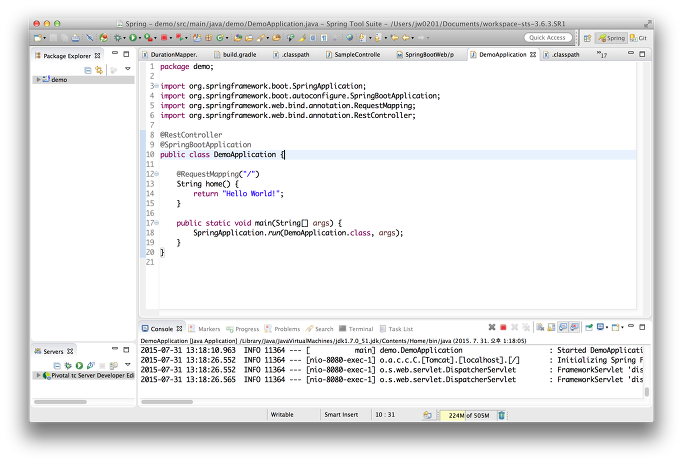Switch to the DurationMapper editor tab
This screenshot has height=463, width=683.
tap(170, 54)
